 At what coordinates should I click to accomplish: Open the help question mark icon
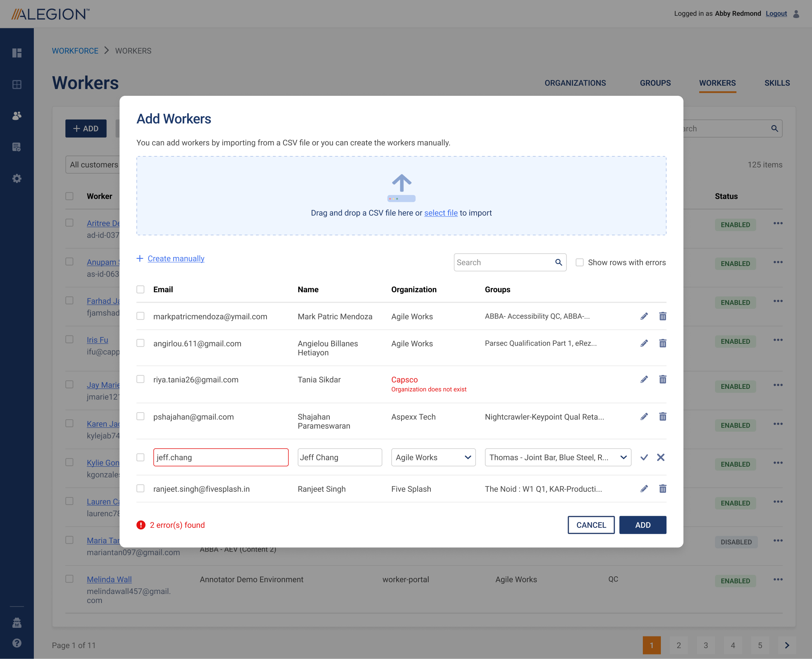coord(17,643)
